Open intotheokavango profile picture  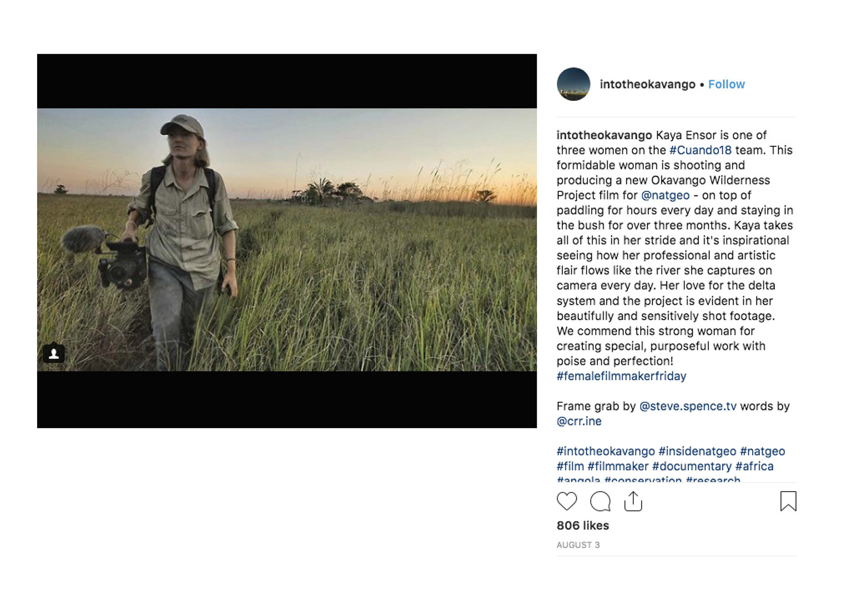click(x=573, y=84)
